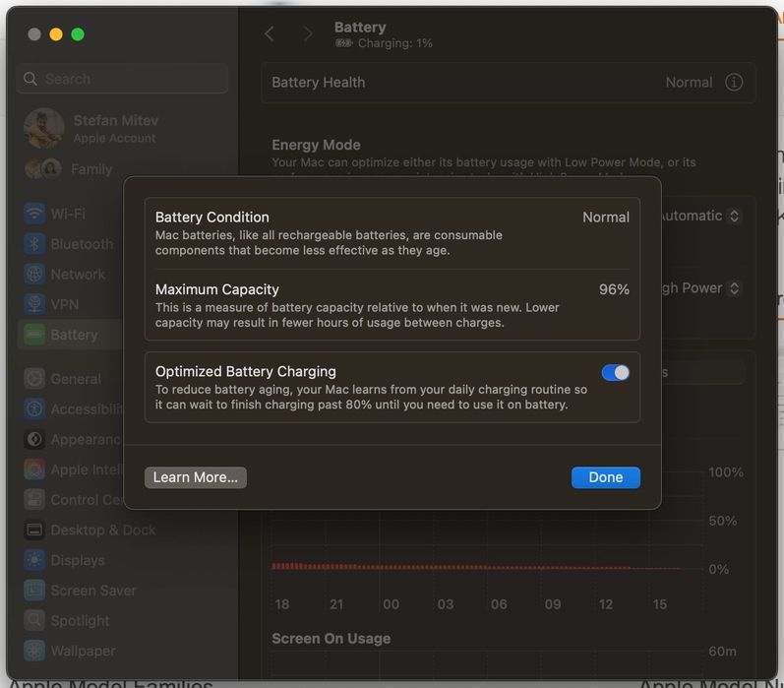Click the Screen On Usage heading
Viewport: 784px width, 688px height.
tap(331, 639)
